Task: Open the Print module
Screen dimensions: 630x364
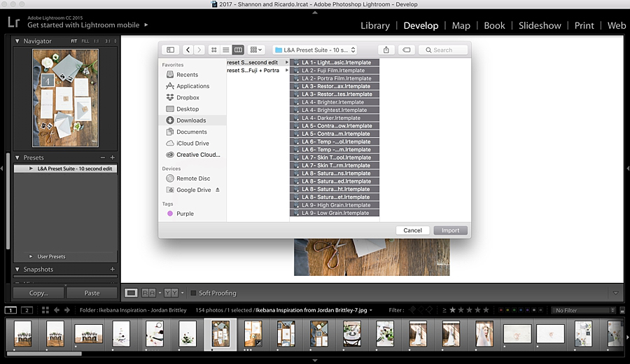Action: point(584,25)
